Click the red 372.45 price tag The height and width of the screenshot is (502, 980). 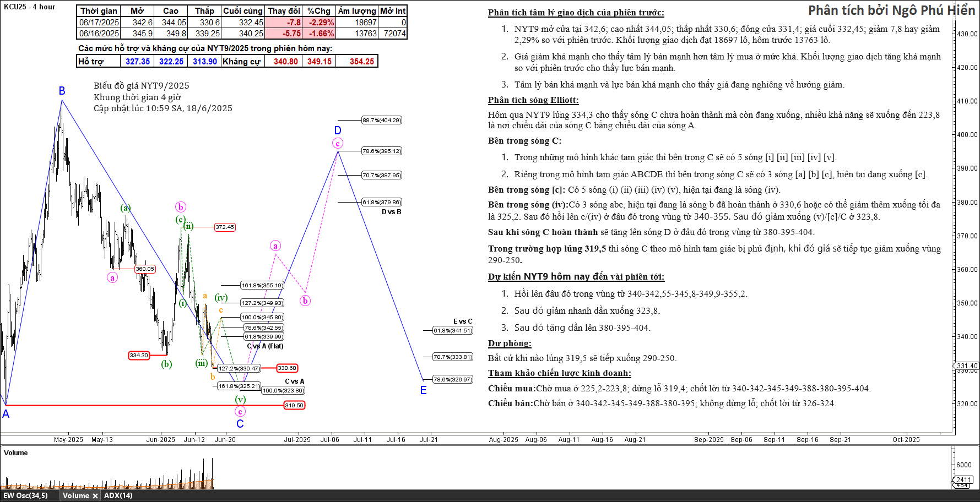pyautogui.click(x=224, y=227)
